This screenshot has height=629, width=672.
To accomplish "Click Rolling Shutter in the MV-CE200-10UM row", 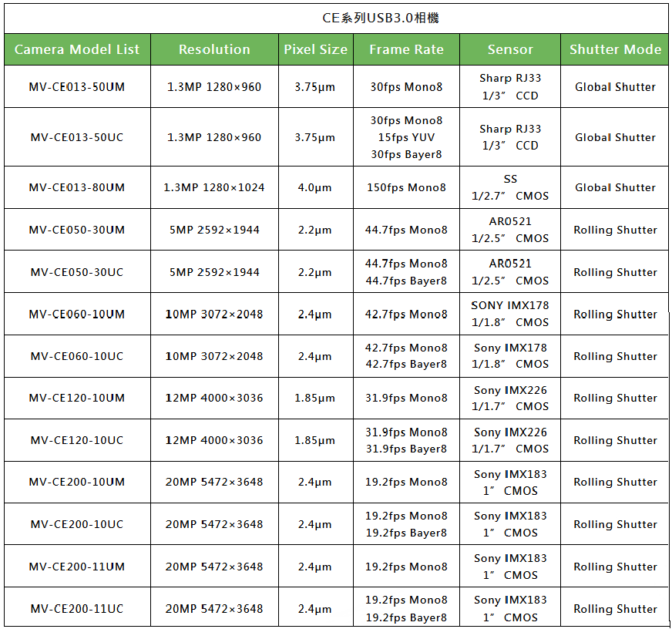I will pos(615,482).
